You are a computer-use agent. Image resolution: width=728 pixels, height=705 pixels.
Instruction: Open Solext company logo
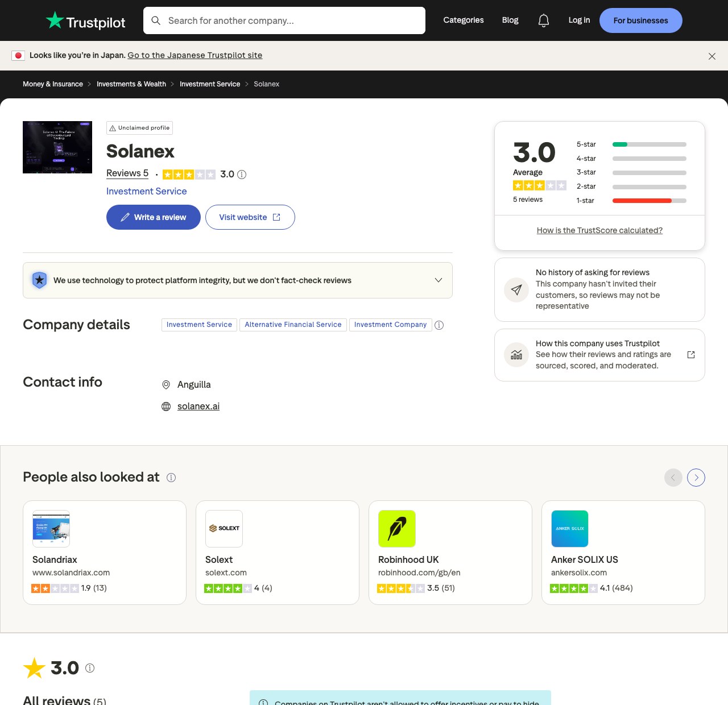click(x=224, y=529)
